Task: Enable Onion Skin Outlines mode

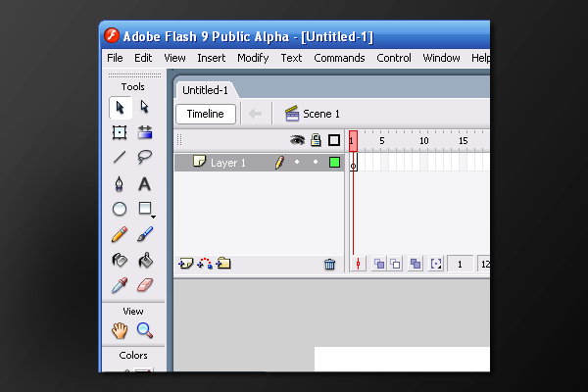Action: point(395,264)
